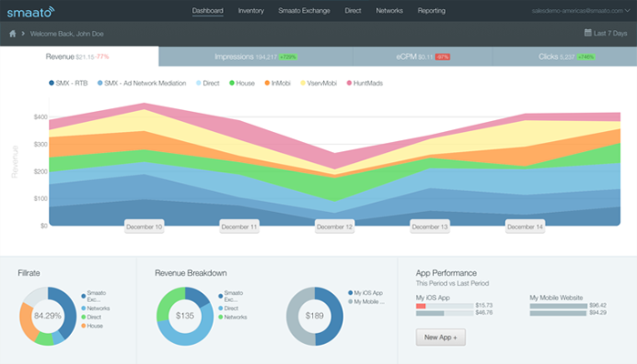Toggle House series in chart legend
The height and width of the screenshot is (364, 637).
[242, 83]
